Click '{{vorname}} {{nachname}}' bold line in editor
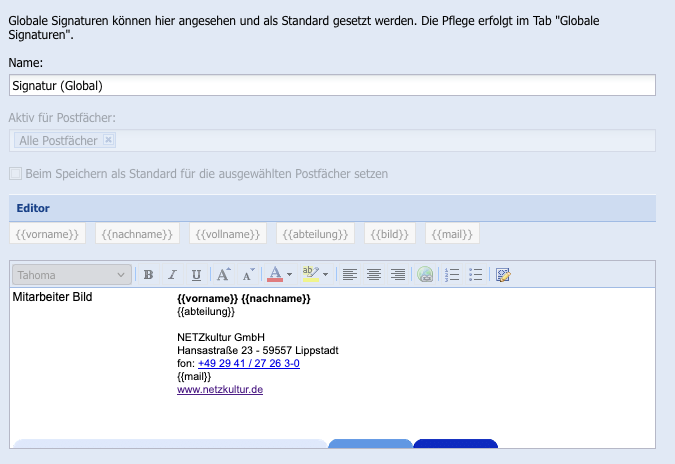675x464 pixels. (x=244, y=298)
